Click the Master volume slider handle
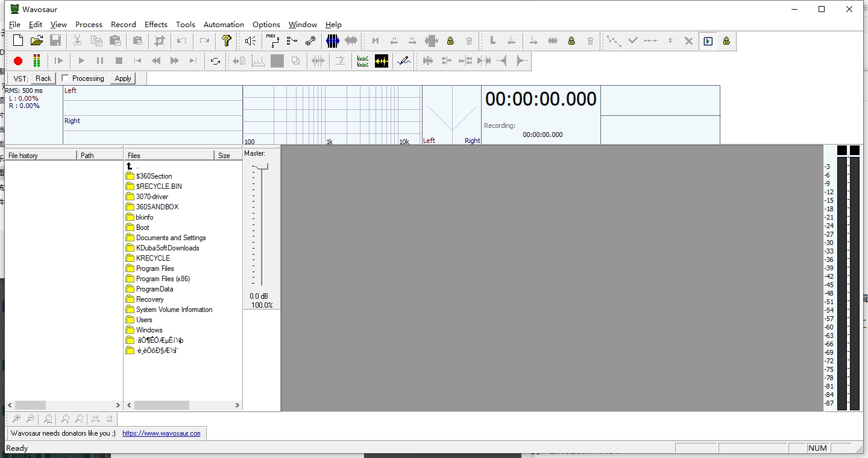The width and height of the screenshot is (868, 458). pyautogui.click(x=261, y=167)
